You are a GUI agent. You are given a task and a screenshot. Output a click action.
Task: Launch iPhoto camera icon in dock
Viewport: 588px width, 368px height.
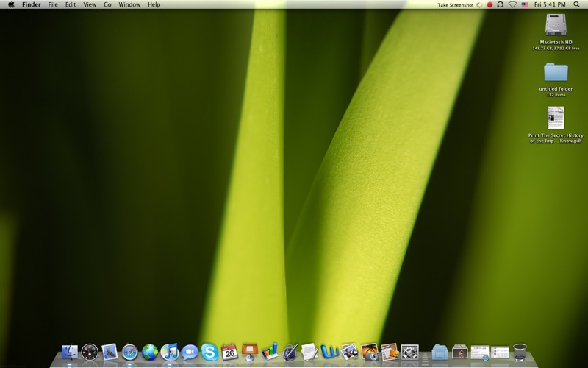click(370, 353)
